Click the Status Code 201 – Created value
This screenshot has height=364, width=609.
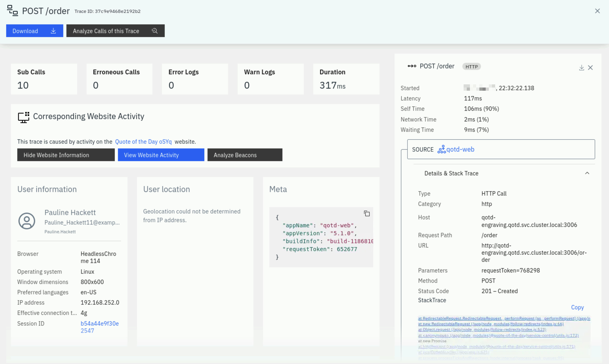[499, 291]
